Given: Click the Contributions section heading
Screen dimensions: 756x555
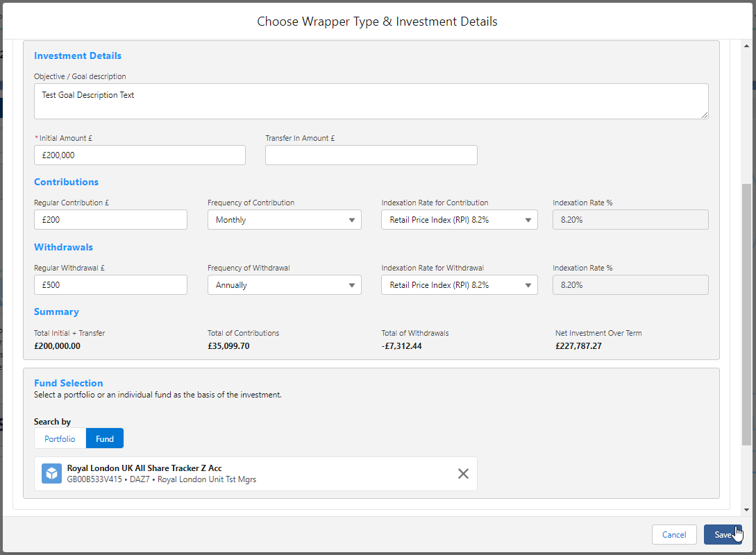Looking at the screenshot, I should tap(66, 182).
